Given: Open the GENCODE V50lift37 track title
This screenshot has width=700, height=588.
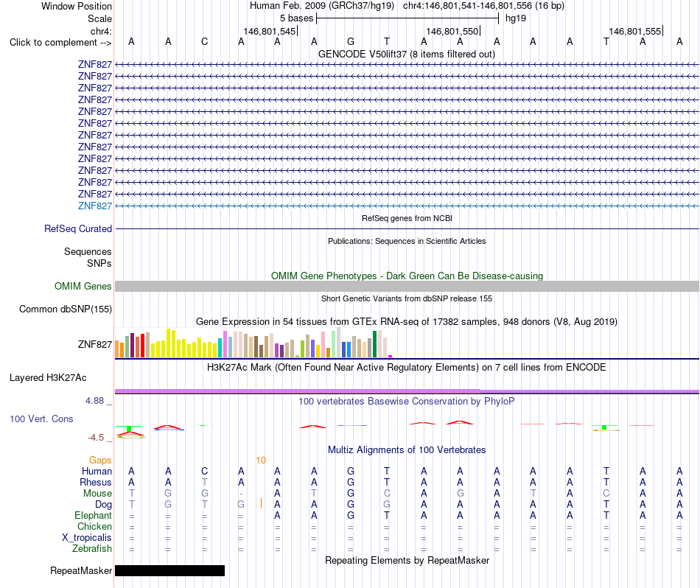Looking at the screenshot, I should click(x=406, y=54).
